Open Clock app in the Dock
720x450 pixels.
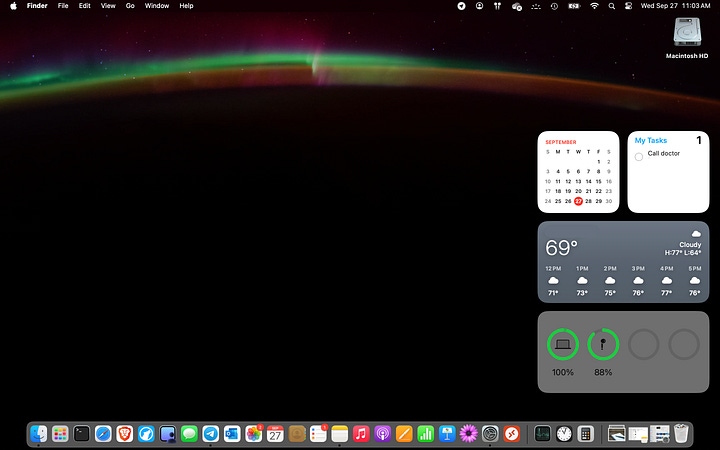pyautogui.click(x=564, y=433)
